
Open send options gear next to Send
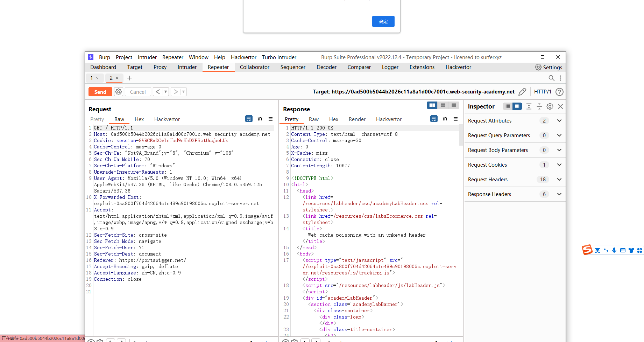(x=119, y=92)
